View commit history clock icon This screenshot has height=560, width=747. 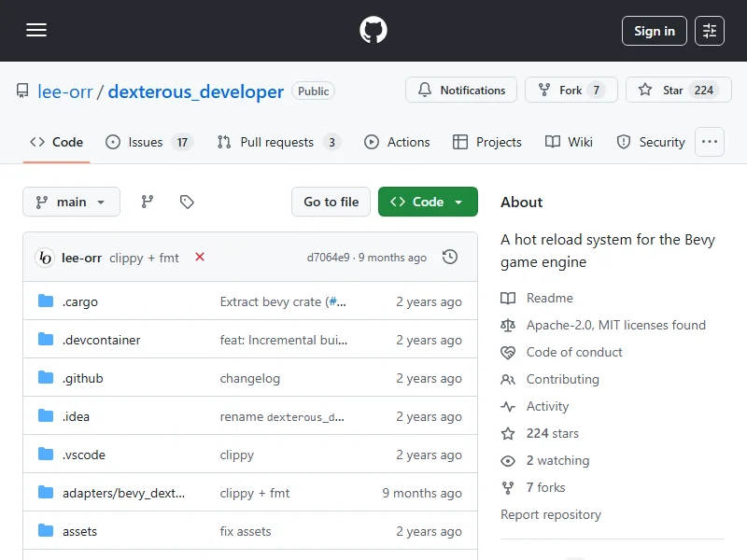450,257
